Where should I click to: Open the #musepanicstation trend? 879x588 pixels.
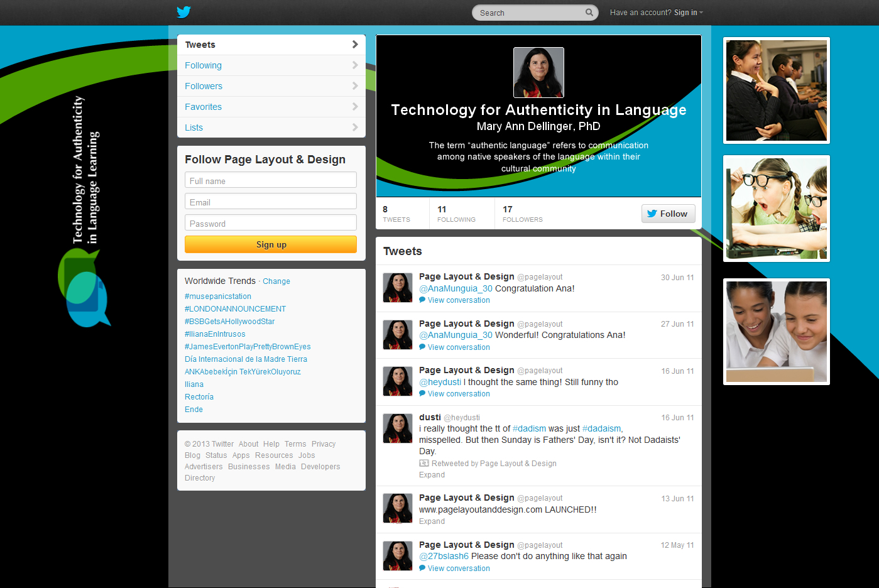click(x=218, y=297)
